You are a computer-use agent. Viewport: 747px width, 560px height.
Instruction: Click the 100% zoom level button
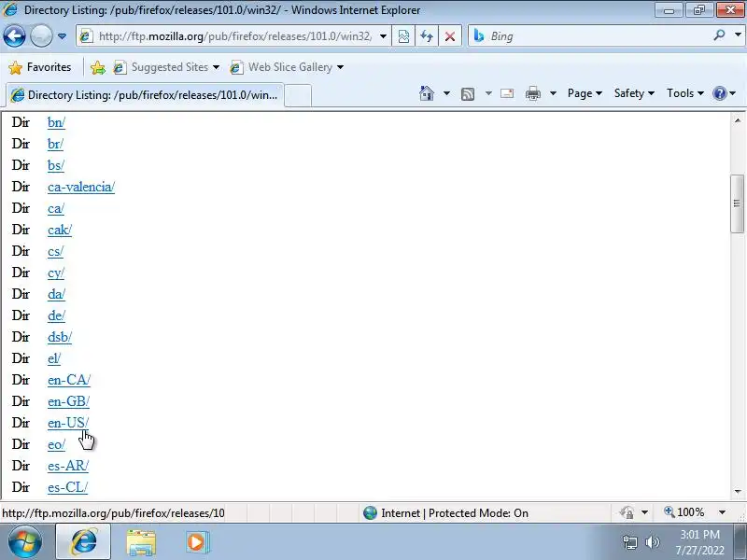[684, 512]
